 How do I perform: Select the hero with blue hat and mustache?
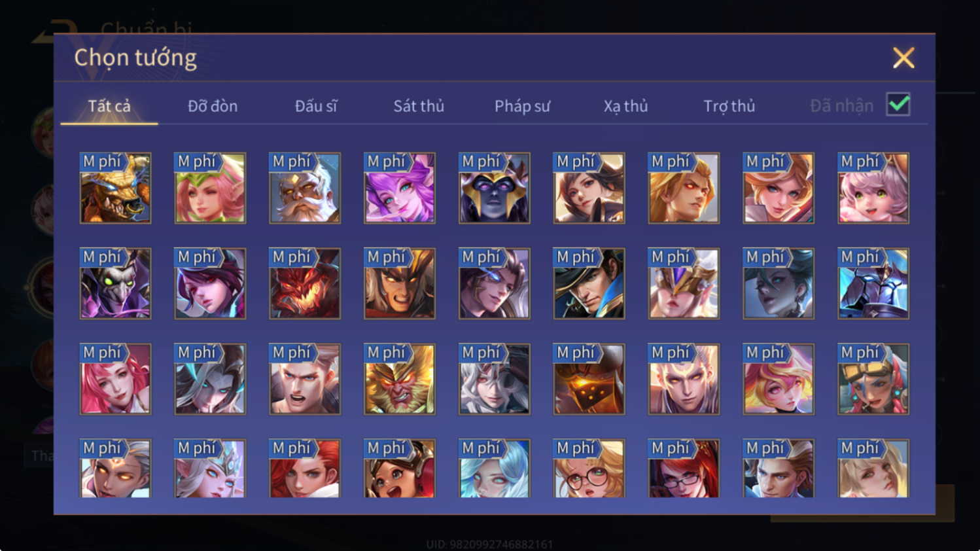[589, 284]
